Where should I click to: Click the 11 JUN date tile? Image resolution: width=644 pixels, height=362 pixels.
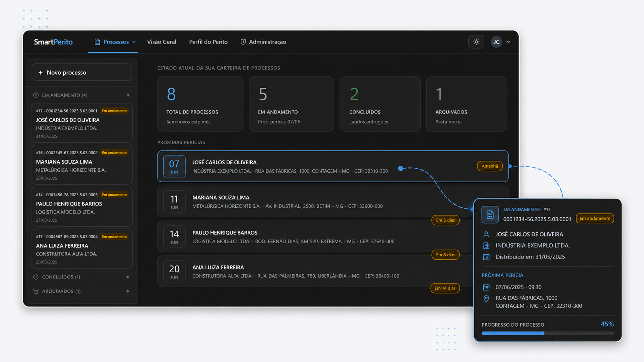(174, 201)
